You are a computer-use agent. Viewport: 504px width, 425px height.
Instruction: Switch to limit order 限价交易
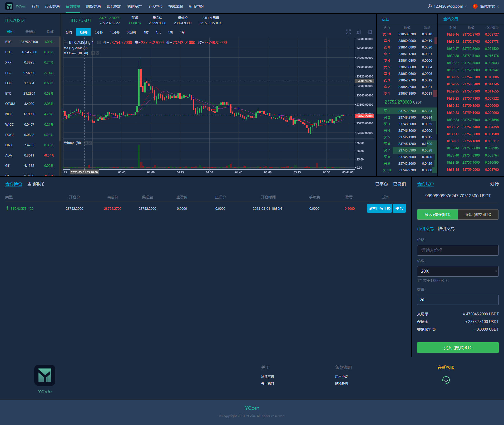tap(446, 229)
